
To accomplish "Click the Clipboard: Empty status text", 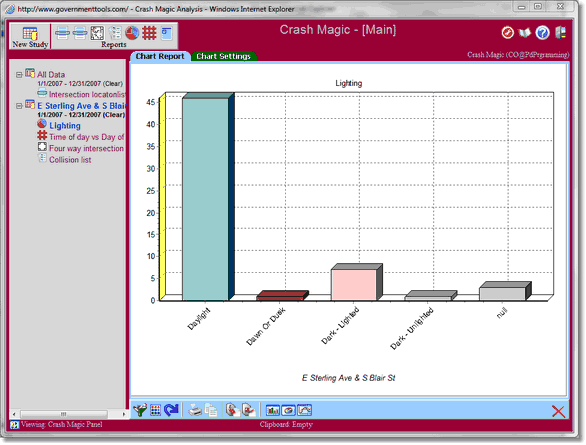I will click(286, 424).
